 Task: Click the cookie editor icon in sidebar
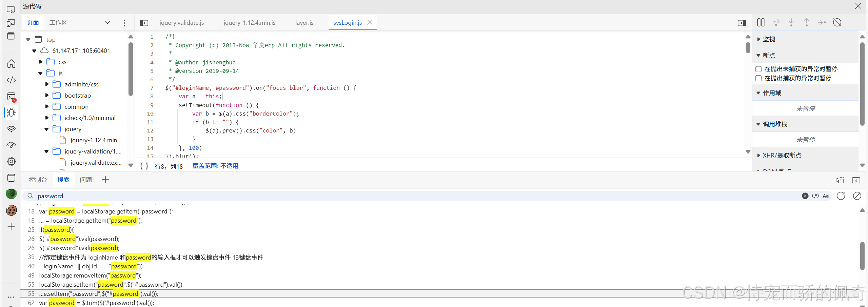11,210
